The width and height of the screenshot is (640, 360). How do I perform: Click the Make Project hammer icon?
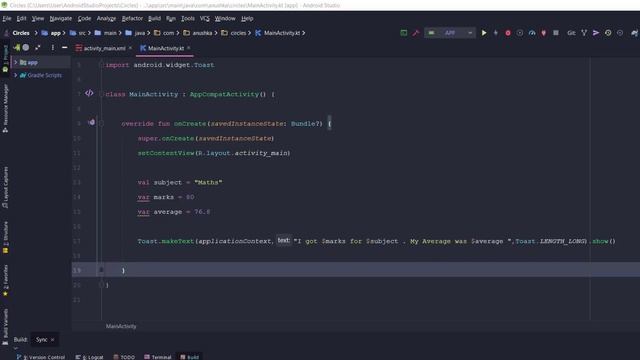[416, 33]
